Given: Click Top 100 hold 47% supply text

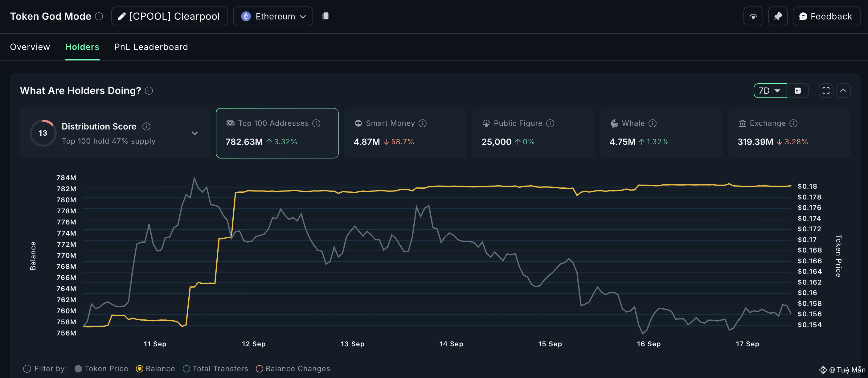Looking at the screenshot, I should [108, 141].
